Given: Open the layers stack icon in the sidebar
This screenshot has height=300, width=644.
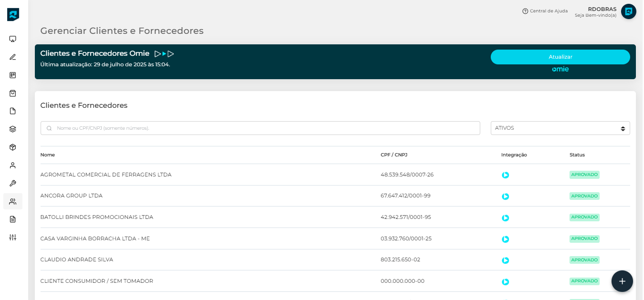Looking at the screenshot, I should tap(13, 129).
